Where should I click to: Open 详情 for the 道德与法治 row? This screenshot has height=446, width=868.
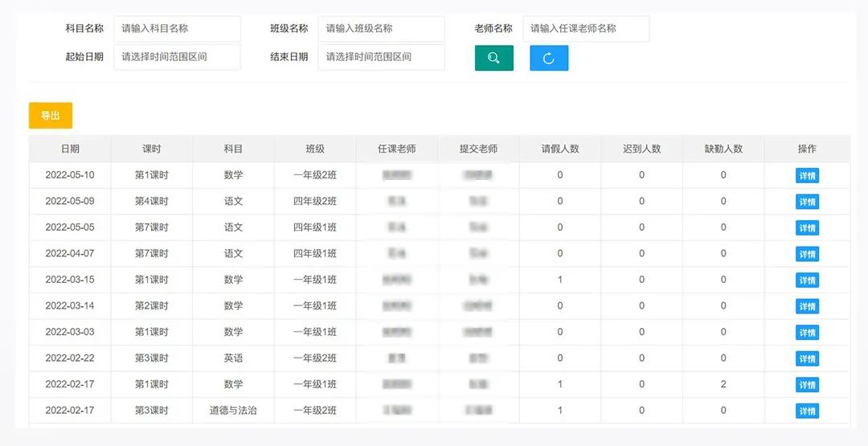807,411
